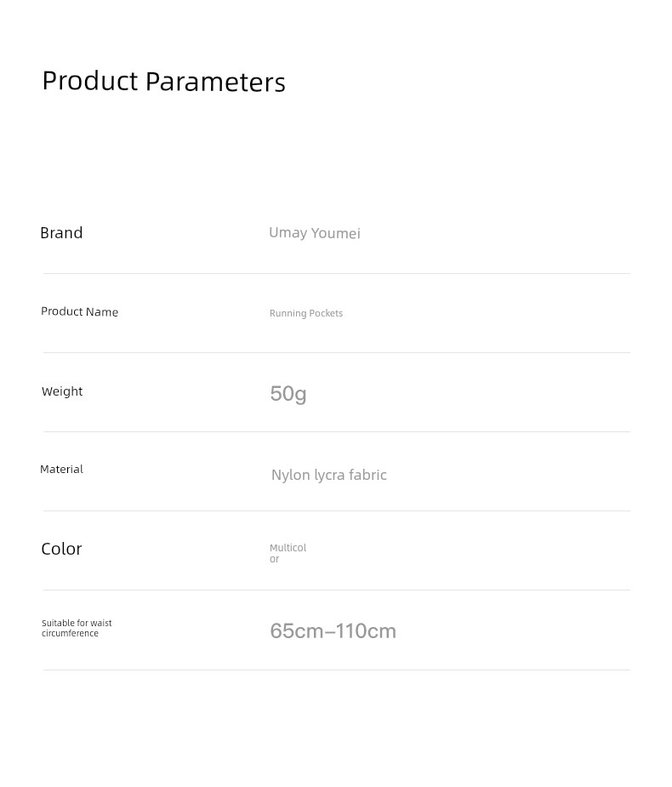Select the Color label
The height and width of the screenshot is (787, 672).
[x=61, y=549]
